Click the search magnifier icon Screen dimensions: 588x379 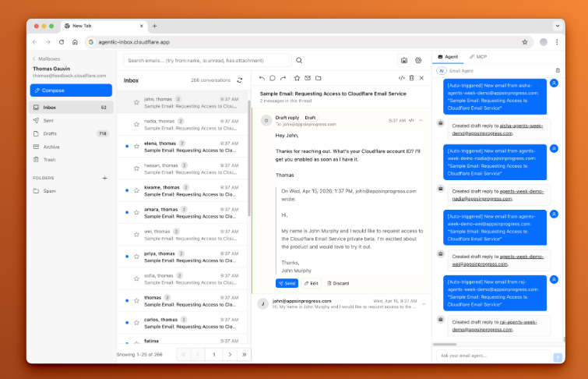[299, 60]
